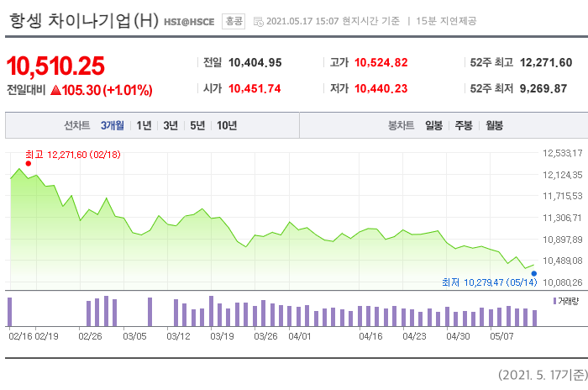Image resolution: width=588 pixels, height=390 pixels.
Task: Choose the 5년 chart range
Action: click(197, 126)
